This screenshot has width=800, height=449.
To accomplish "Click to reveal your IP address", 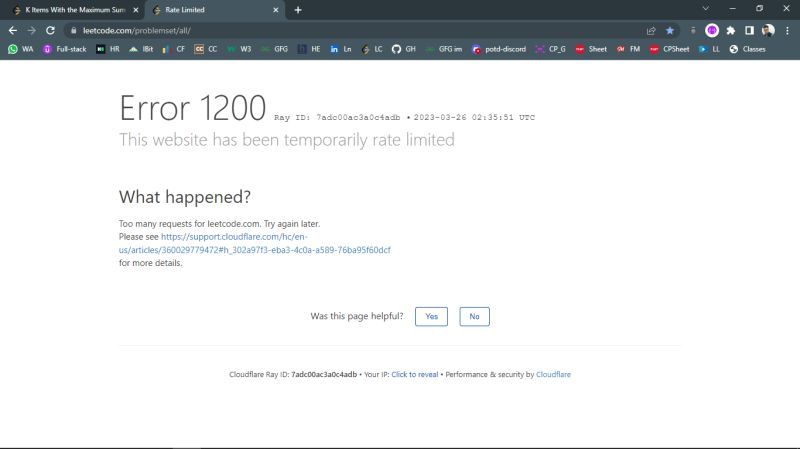I will [x=415, y=375].
